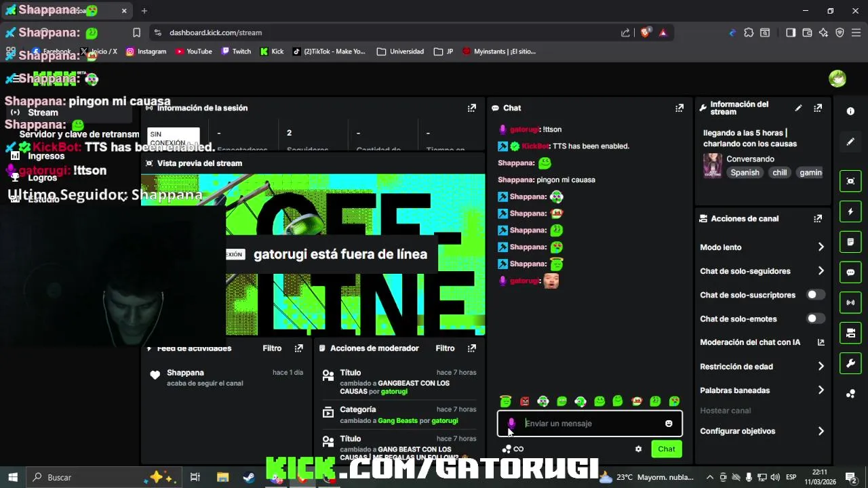
Task: Pop out Acciones de moderador panel
Action: tap(471, 348)
